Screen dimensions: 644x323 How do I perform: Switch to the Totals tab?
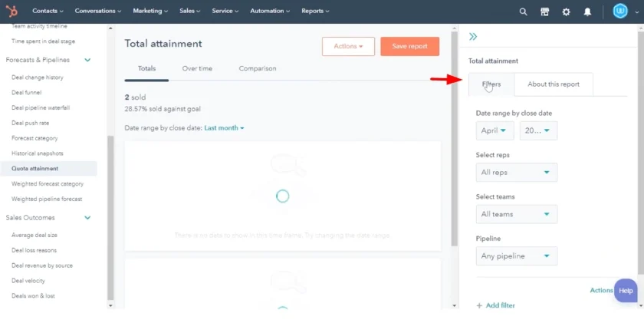[146, 68]
